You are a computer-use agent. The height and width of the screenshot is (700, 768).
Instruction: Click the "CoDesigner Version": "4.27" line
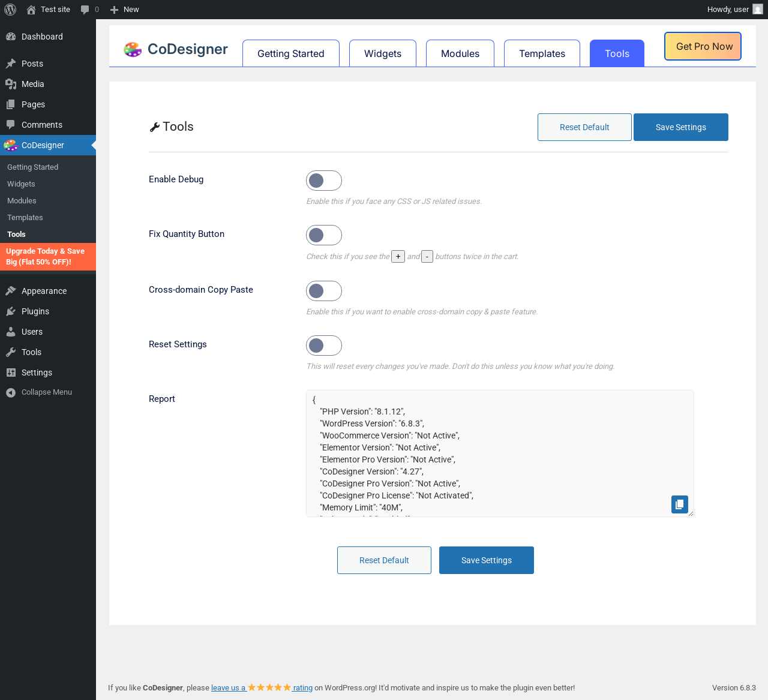pyautogui.click(x=372, y=471)
